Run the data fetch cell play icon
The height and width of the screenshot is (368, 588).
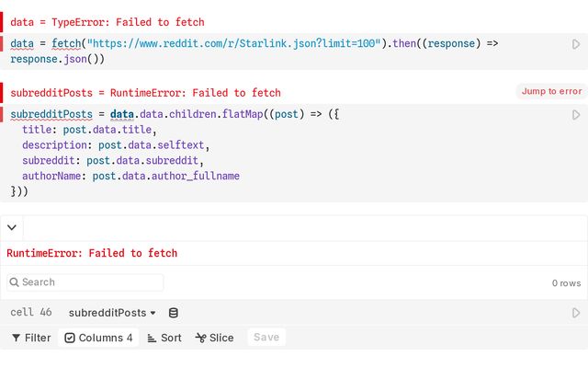[576, 44]
